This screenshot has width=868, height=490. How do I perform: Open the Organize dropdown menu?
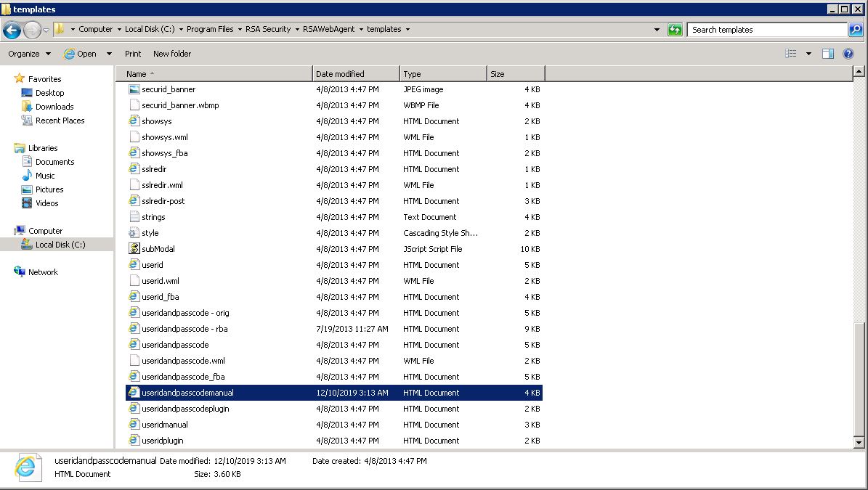(x=29, y=54)
